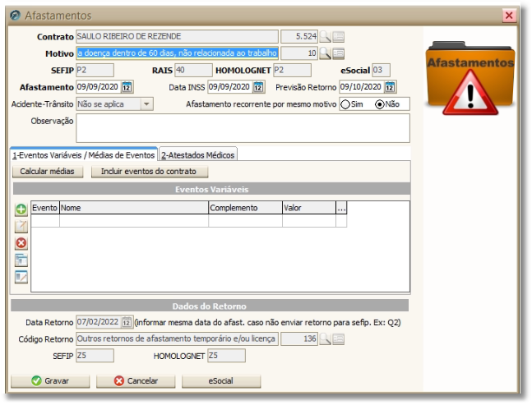Switch to 1-Eventos Variáveis / Médias de Eventos tab
This screenshot has width=532, height=405.
(84, 155)
